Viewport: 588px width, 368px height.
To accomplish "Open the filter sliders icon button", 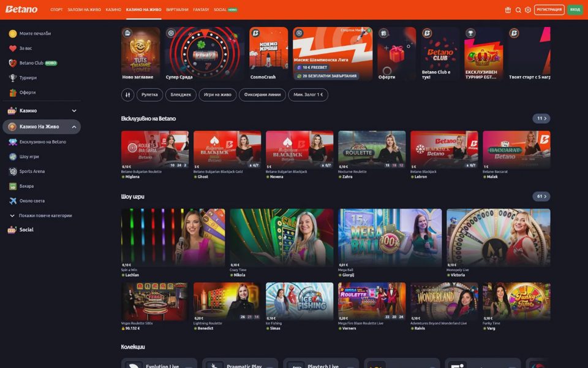I will (127, 94).
